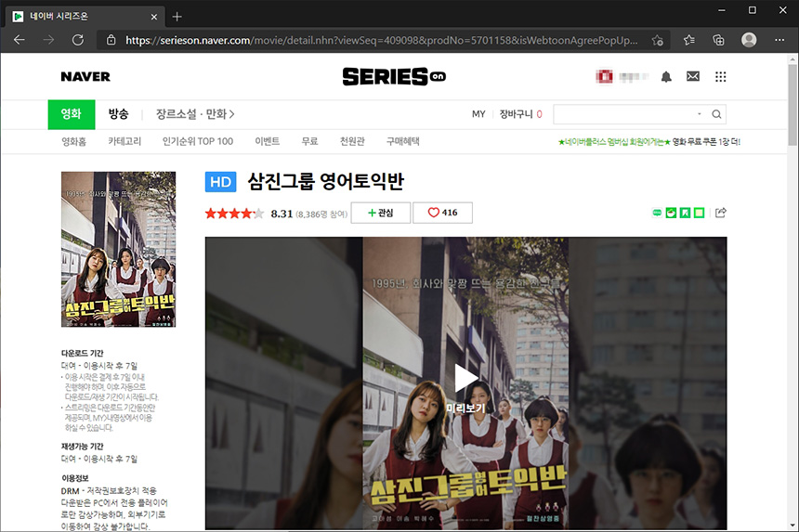Viewport: 799px width, 532px height.
Task: Open 천원관 menu item
Action: [x=352, y=141]
